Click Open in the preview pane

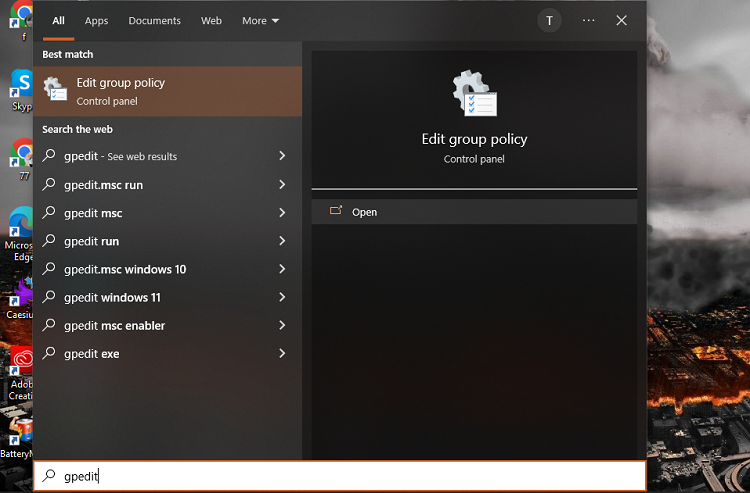(364, 212)
